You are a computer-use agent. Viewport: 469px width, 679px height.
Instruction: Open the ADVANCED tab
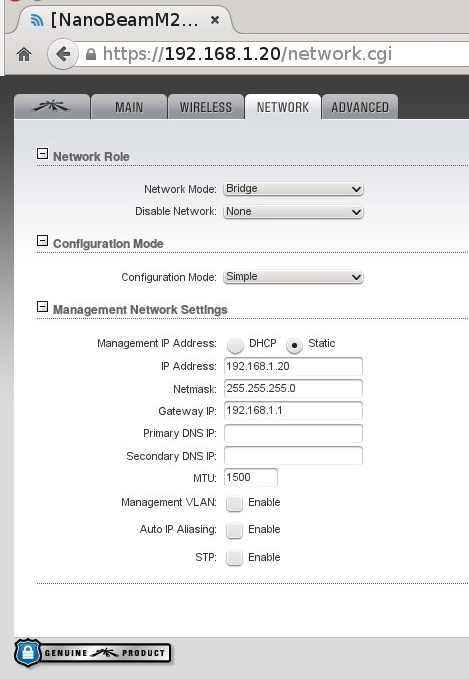(360, 107)
